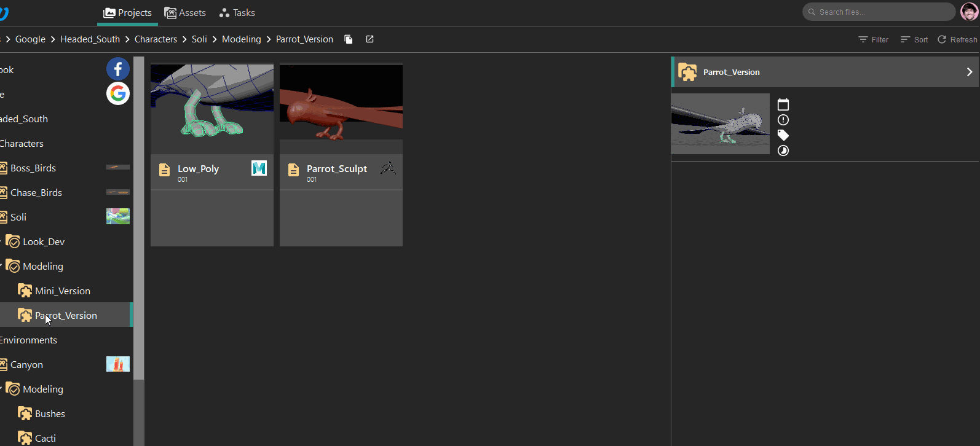Select the Facebook project logo in the sidebar
980x446 pixels.
(x=118, y=69)
